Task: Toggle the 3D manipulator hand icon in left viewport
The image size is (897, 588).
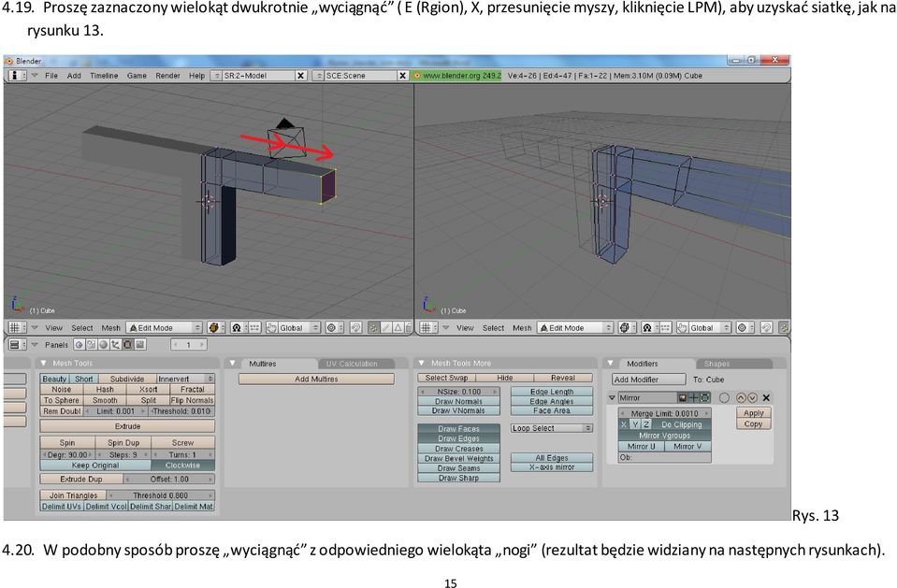Action: click(x=271, y=328)
